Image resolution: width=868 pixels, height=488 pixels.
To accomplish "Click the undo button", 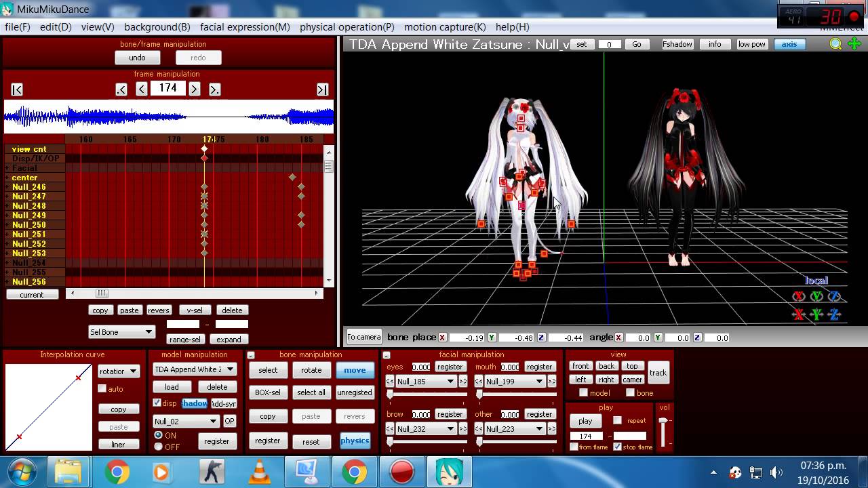I will [137, 58].
